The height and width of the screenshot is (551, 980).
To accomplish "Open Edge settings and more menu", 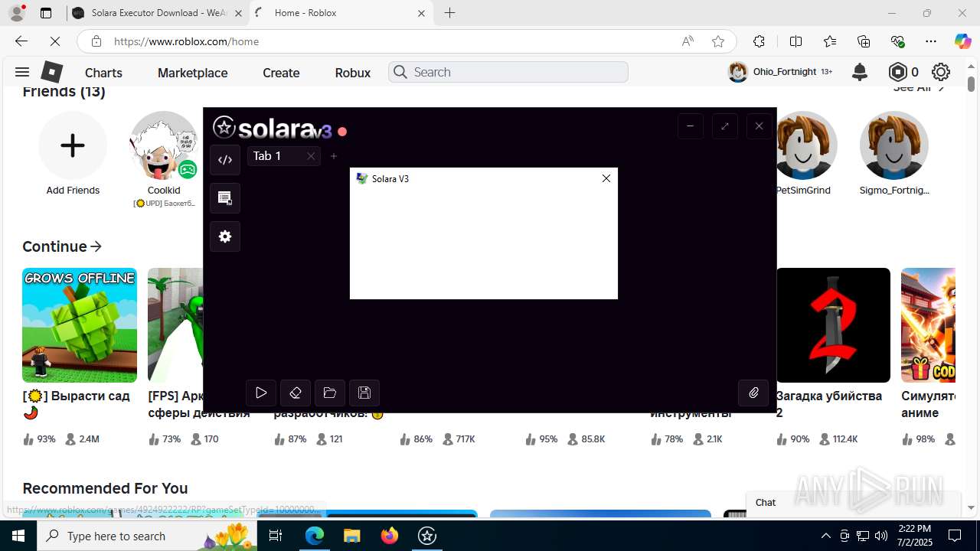I will coord(931,41).
